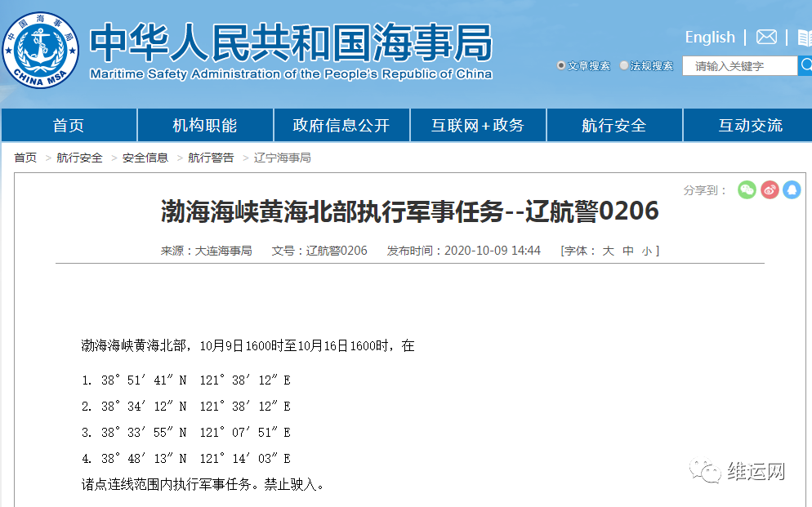Click the magnifying glass search icon
The height and width of the screenshot is (507, 812).
click(807, 65)
